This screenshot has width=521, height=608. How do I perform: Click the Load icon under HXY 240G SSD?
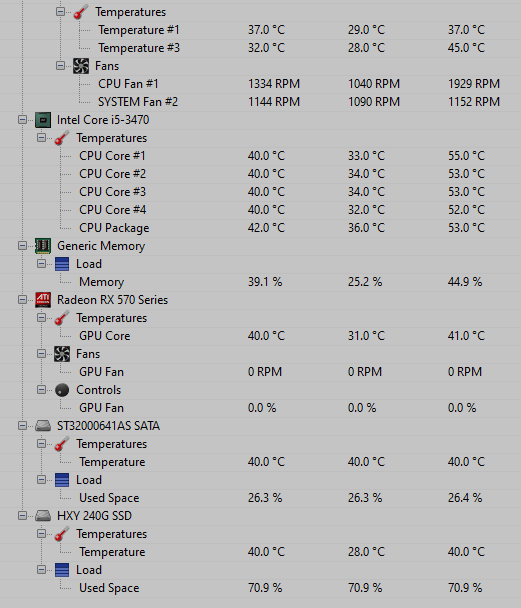(x=62, y=570)
